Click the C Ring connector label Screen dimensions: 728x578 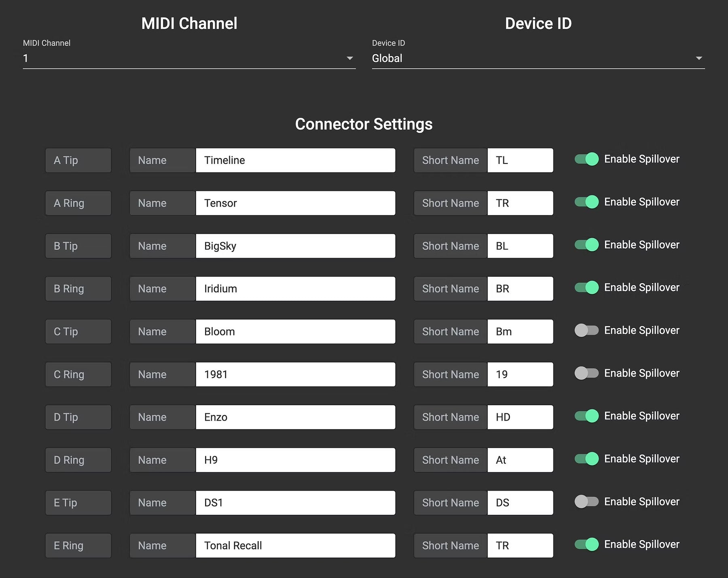pyautogui.click(x=78, y=375)
